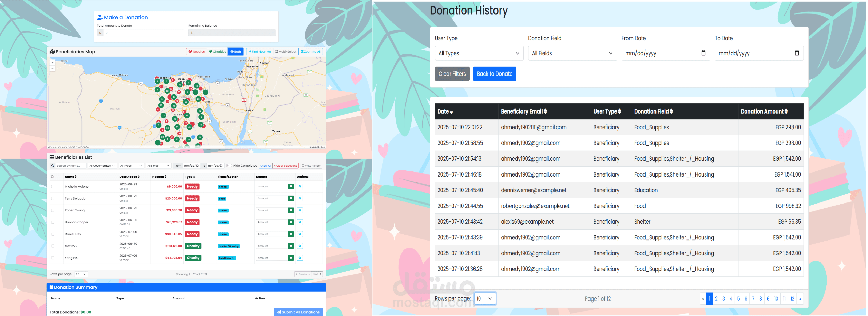The width and height of the screenshot is (868, 316).
Task: Click view details magnifier for Terry Delgado
Action: click(x=300, y=199)
